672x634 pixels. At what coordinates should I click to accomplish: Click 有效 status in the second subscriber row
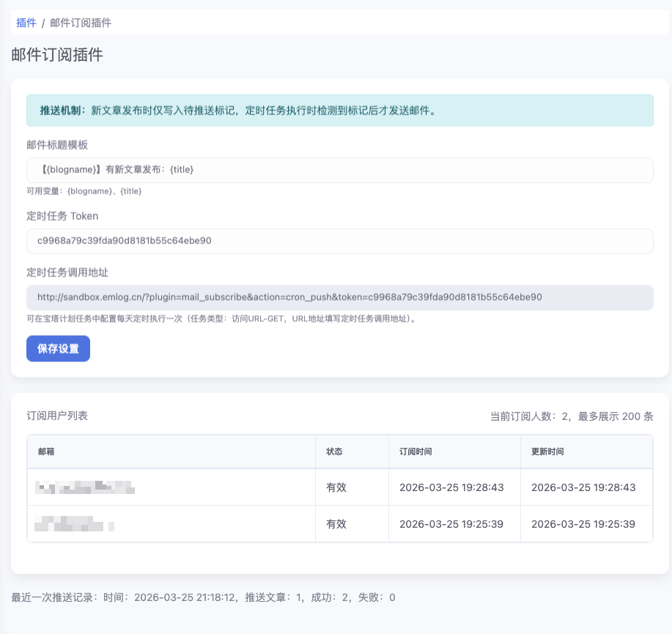[x=336, y=524]
